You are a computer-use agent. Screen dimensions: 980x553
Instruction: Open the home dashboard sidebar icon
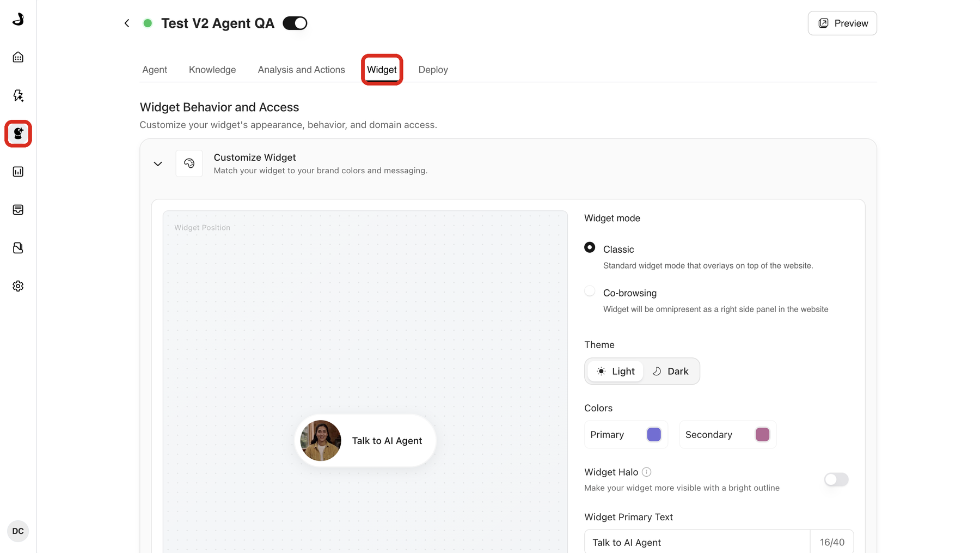click(x=18, y=57)
